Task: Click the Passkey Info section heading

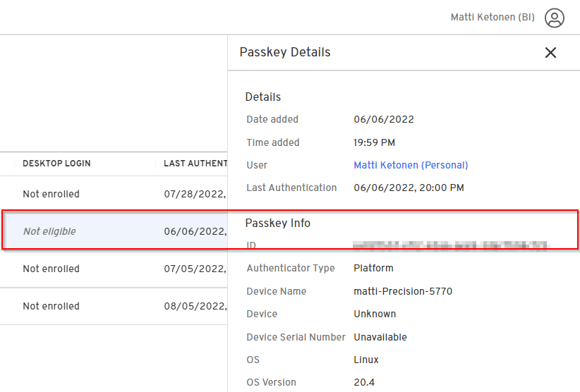Action: (277, 223)
